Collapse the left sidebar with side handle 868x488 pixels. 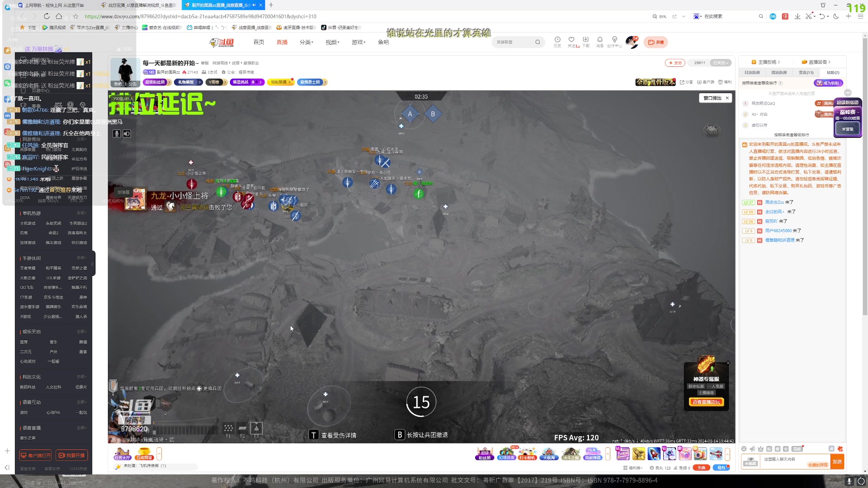(93, 264)
